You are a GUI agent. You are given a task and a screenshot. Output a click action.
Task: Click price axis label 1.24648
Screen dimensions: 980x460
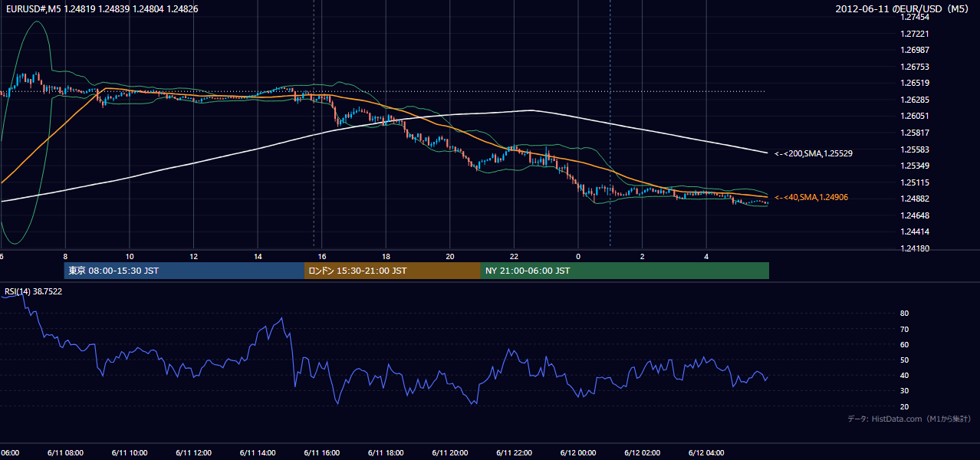point(915,215)
